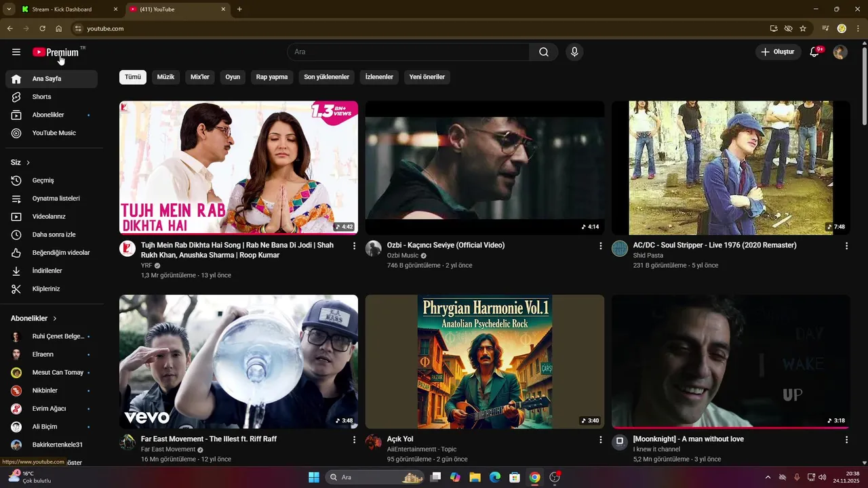
Task: Open Ali Biçim channel
Action: pyautogui.click(x=52, y=427)
